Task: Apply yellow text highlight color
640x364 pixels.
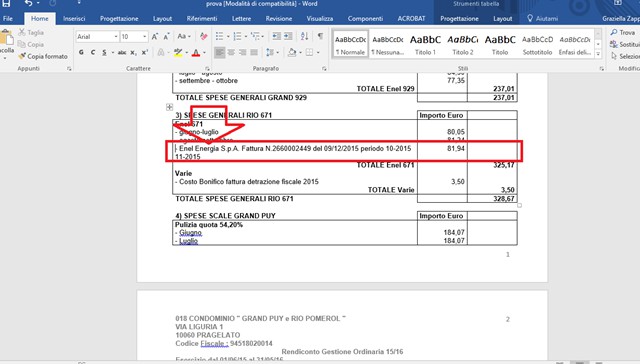Action: pos(178,52)
